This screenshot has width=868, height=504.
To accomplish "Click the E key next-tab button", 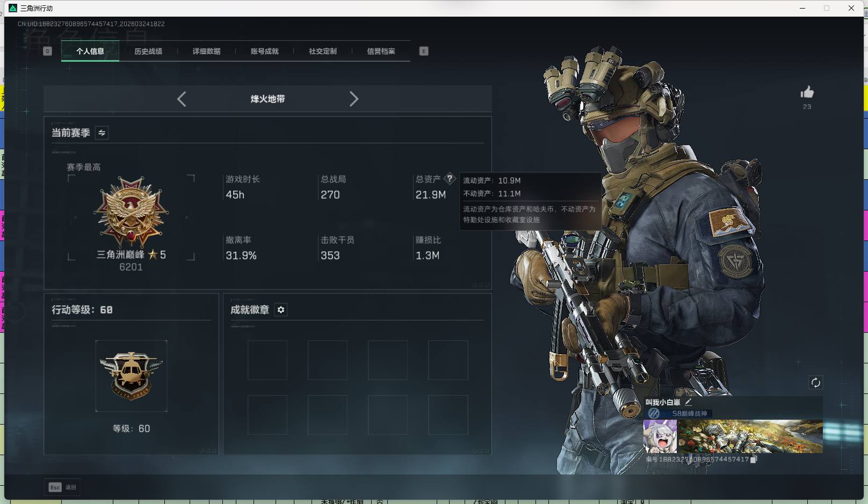I will click(424, 51).
